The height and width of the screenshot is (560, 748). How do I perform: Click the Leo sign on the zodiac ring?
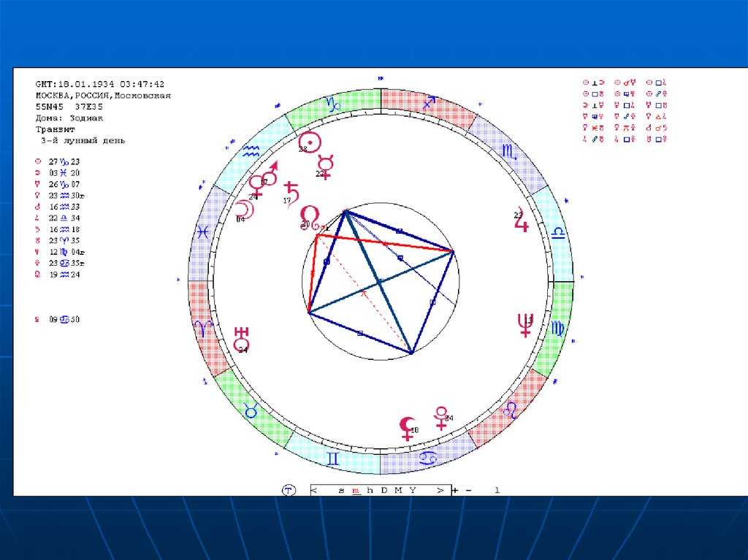[x=511, y=410]
